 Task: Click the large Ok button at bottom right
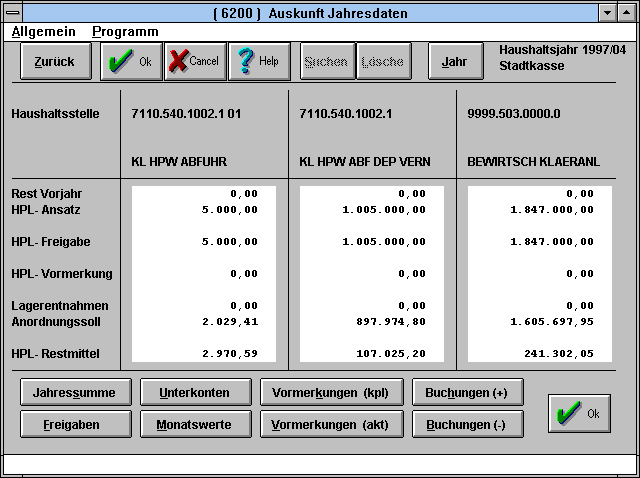[x=579, y=413]
